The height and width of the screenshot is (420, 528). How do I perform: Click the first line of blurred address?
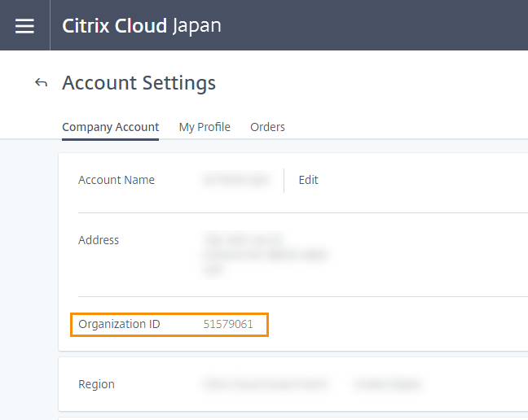click(x=243, y=240)
